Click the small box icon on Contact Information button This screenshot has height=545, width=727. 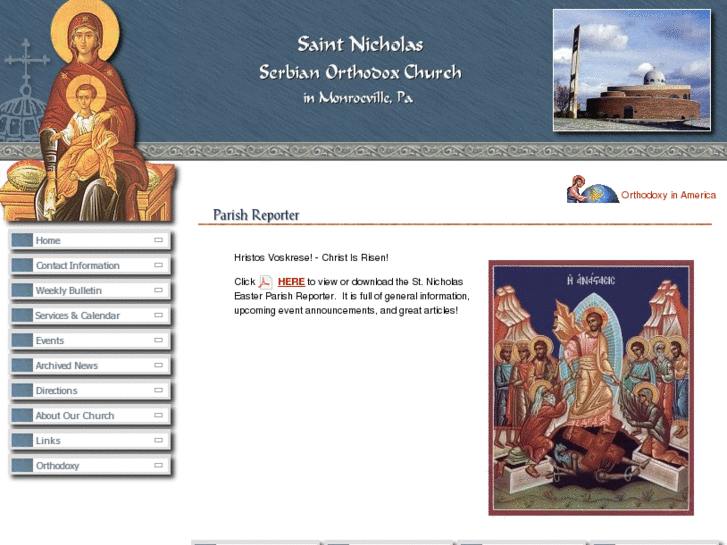pos(159,265)
